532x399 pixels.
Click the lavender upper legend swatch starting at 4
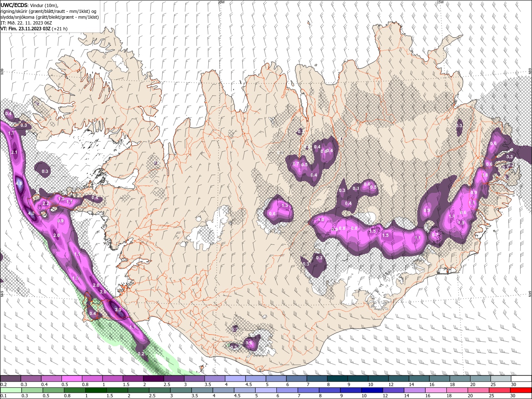pos(234,379)
